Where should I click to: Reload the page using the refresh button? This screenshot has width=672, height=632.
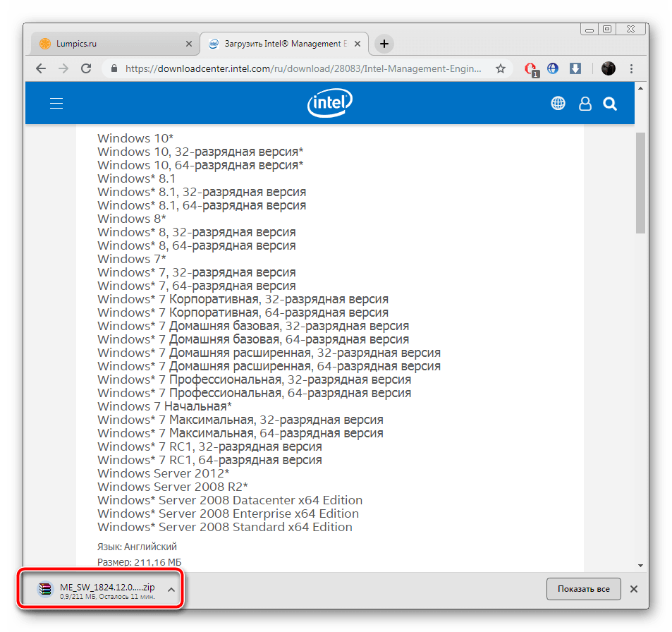point(86,68)
